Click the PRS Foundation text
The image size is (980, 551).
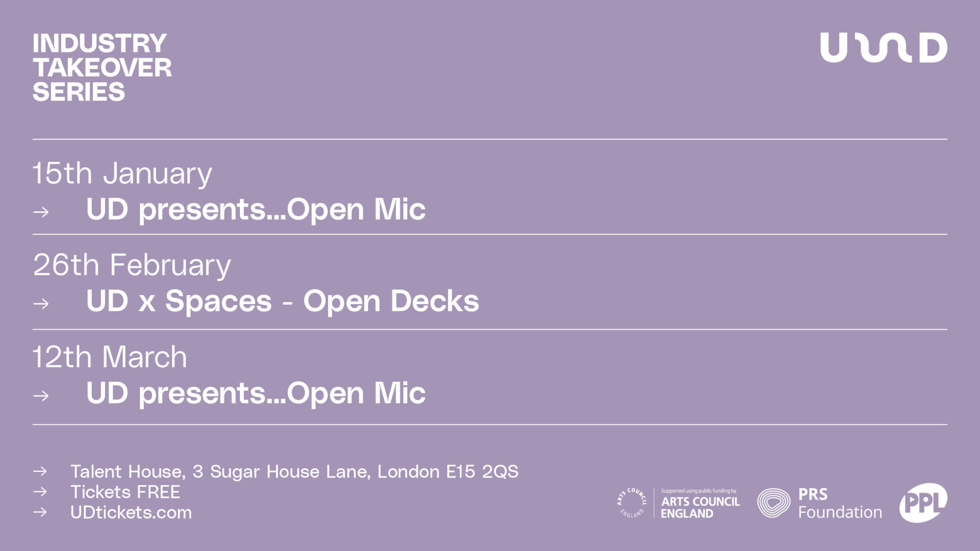click(x=840, y=503)
